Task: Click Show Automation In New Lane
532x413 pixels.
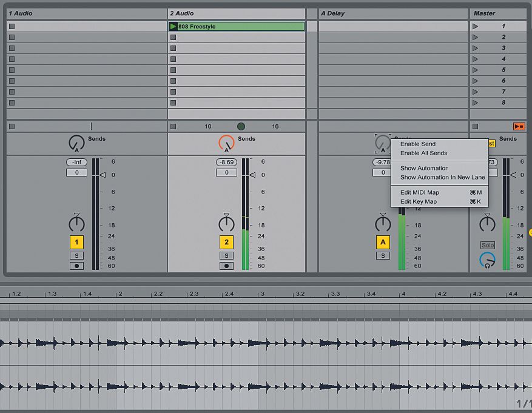Action: click(439, 177)
